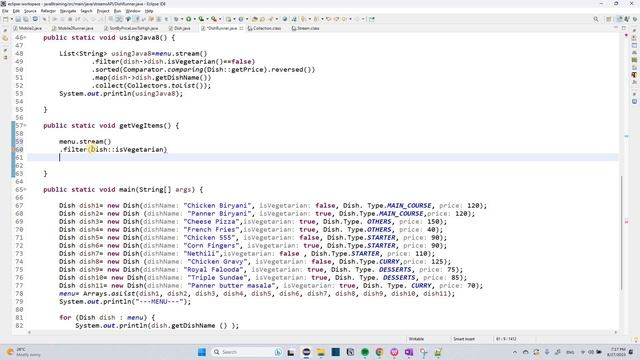The height and width of the screenshot is (360, 640).
Task: Click 'Writable' in the status bar
Action: pos(416,339)
